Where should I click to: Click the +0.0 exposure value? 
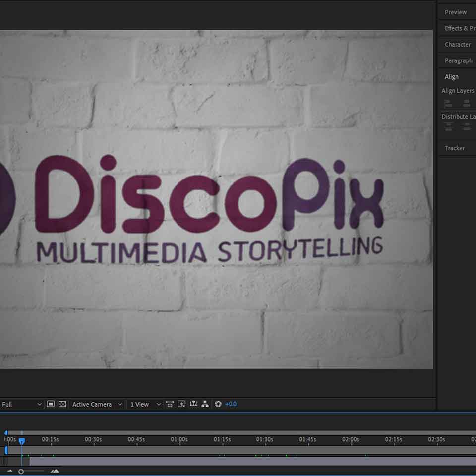231,404
